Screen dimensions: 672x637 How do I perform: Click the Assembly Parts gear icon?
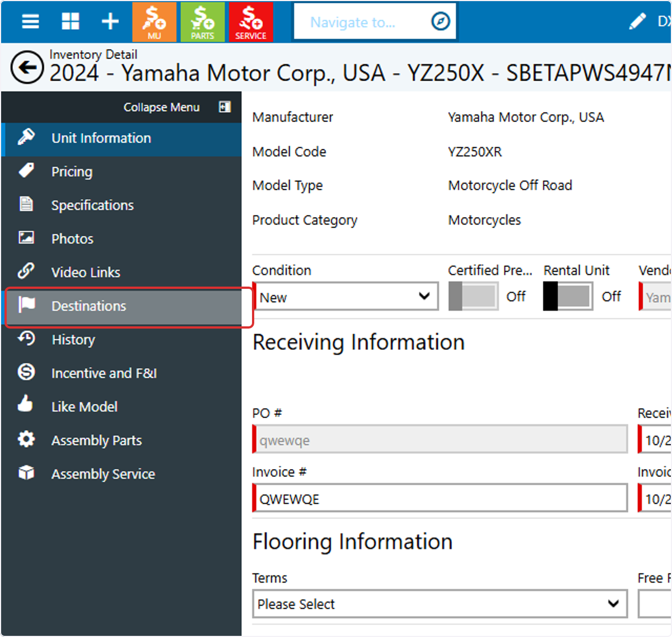click(x=26, y=439)
